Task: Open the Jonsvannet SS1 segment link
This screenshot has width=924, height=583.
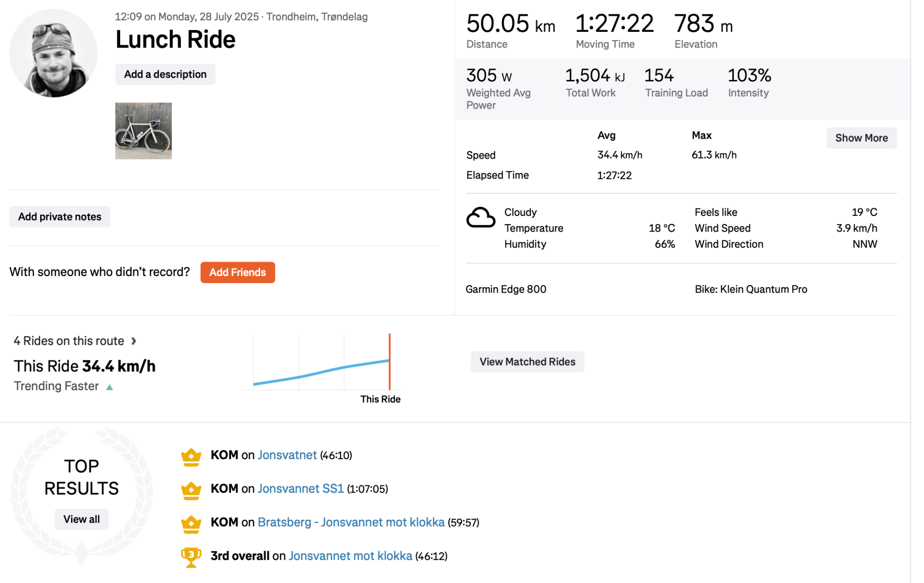Action: 300,489
